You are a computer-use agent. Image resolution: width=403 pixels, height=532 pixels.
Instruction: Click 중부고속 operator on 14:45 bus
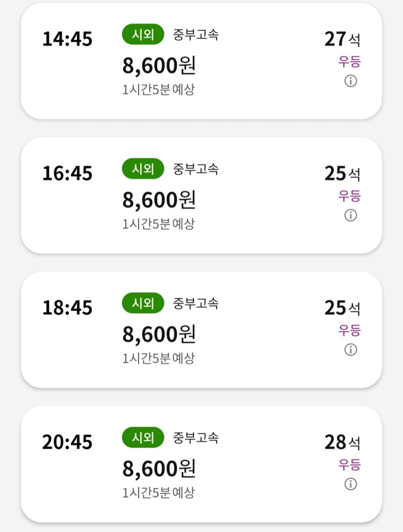coord(196,35)
